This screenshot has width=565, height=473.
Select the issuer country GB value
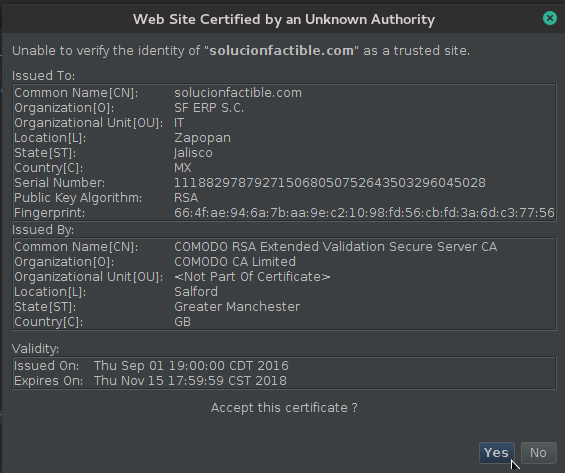[x=182, y=322]
